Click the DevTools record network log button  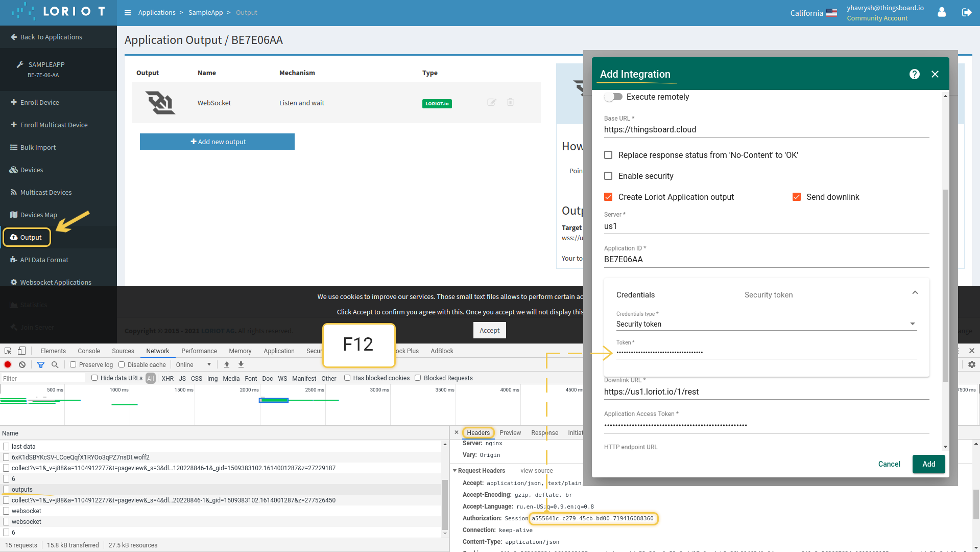8,364
